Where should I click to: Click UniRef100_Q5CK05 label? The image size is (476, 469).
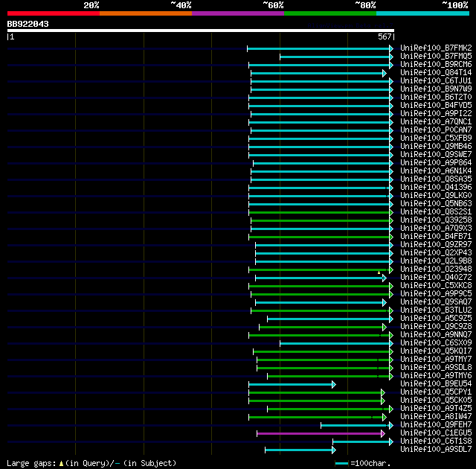pyautogui.click(x=436, y=401)
